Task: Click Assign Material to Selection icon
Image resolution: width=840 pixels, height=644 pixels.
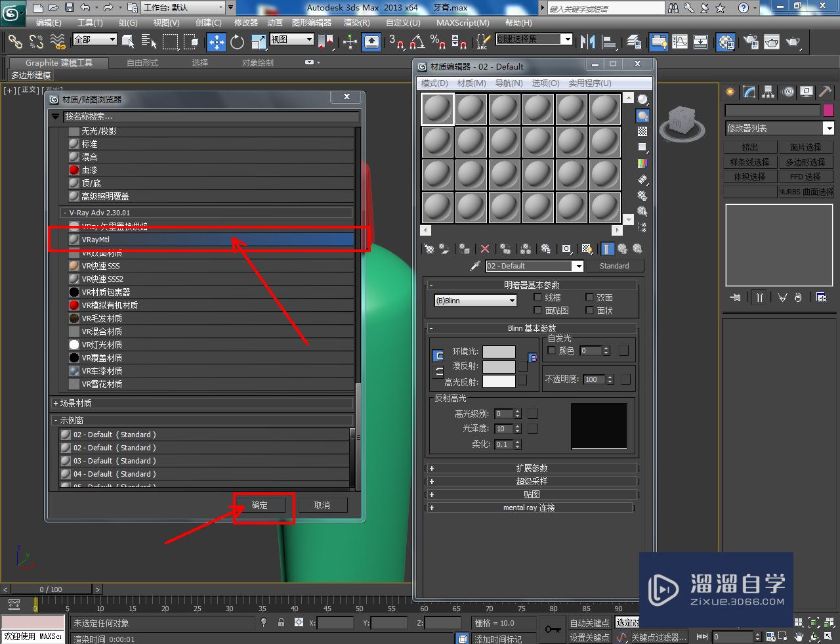Action: click(465, 249)
